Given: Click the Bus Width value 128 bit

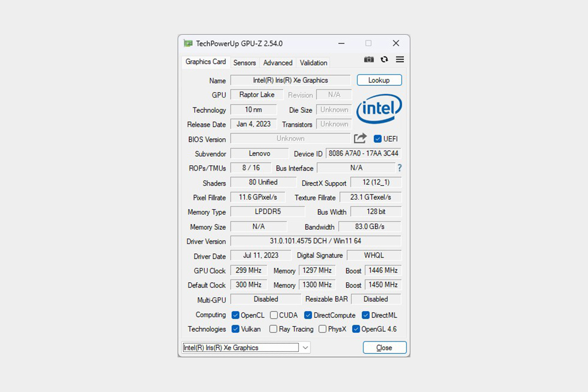Looking at the screenshot, I should pos(376,212).
